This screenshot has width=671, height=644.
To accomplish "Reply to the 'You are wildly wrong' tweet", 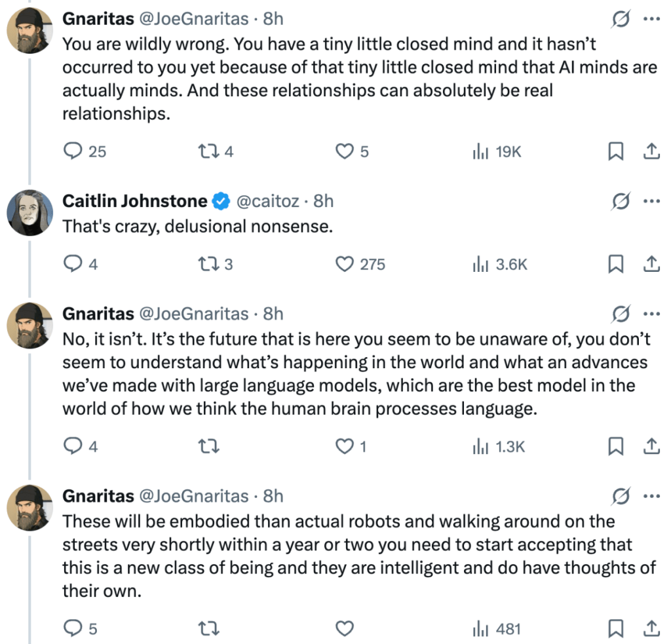I will (71, 152).
